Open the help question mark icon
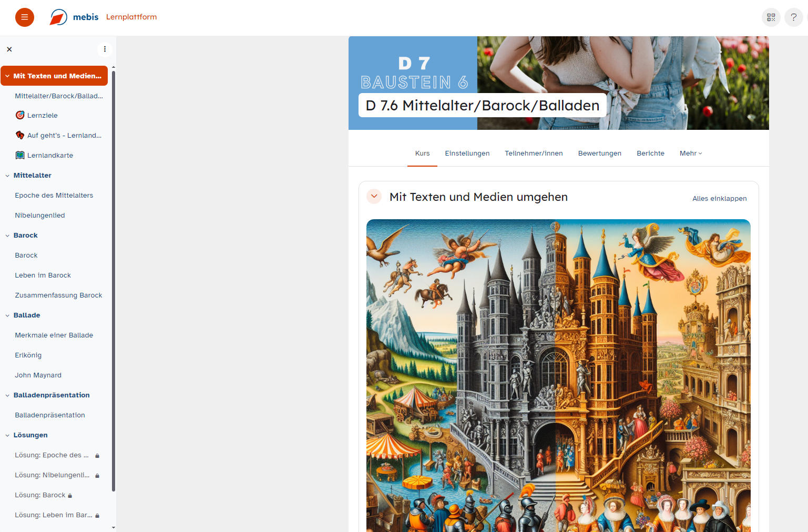This screenshot has width=808, height=532. (793, 17)
